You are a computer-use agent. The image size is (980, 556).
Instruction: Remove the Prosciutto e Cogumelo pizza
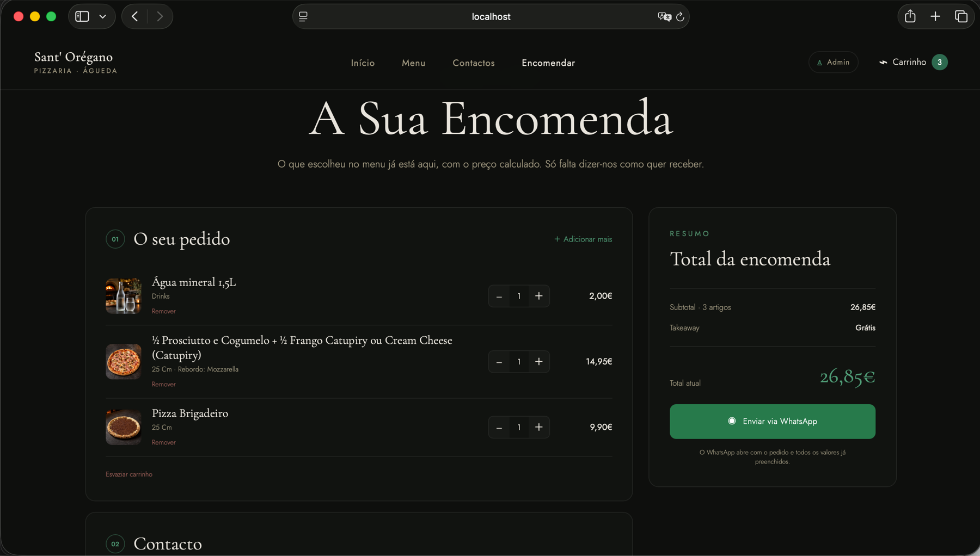point(163,384)
